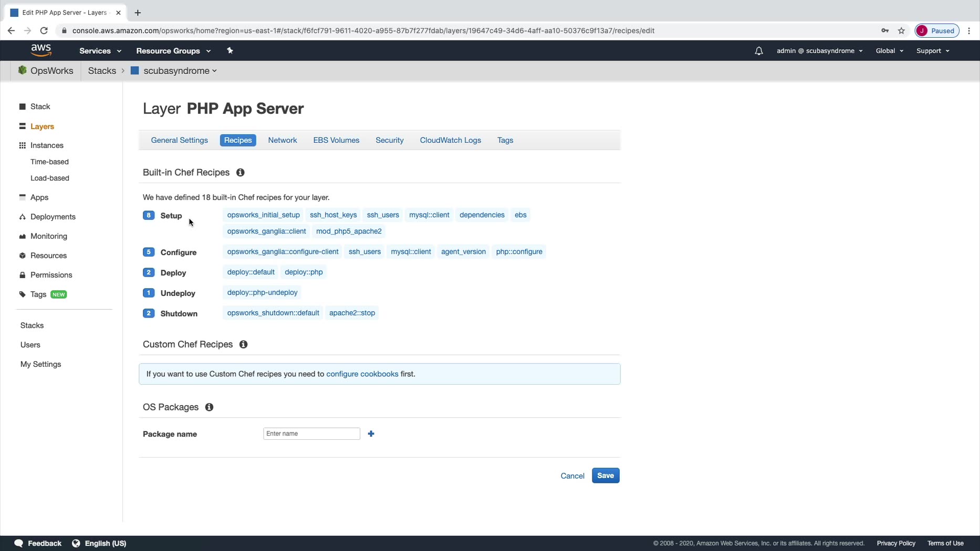Click the AWS logo home icon
Image resolution: width=980 pixels, height=551 pixels.
41,50
